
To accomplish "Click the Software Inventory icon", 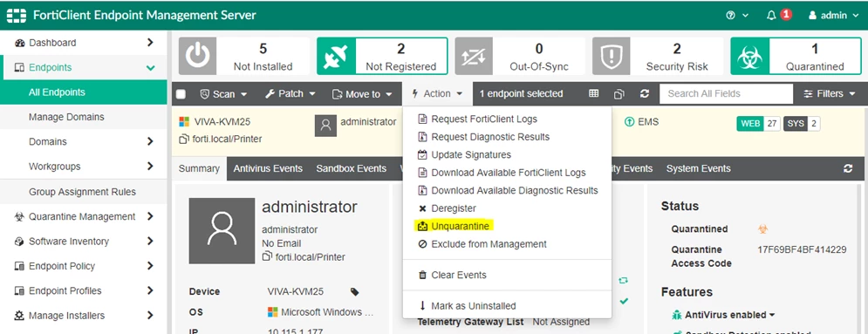I will coord(19,242).
